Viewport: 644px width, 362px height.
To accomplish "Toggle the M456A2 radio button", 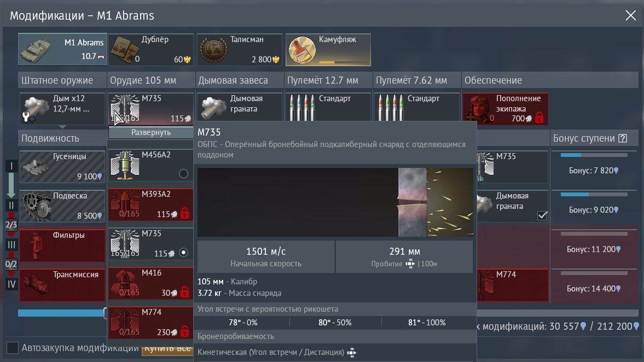I will point(184,173).
